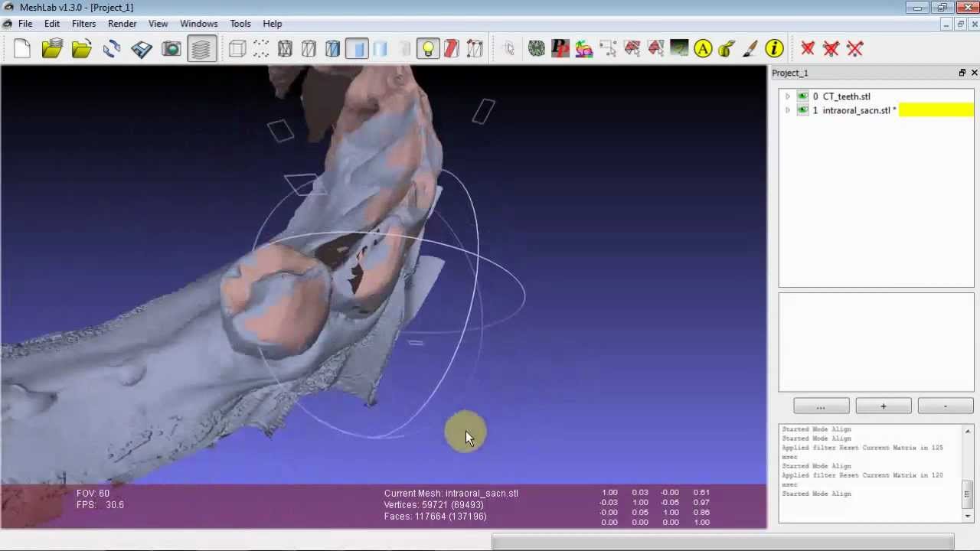
Task: Select smooth shading render mode
Action: click(x=381, y=49)
